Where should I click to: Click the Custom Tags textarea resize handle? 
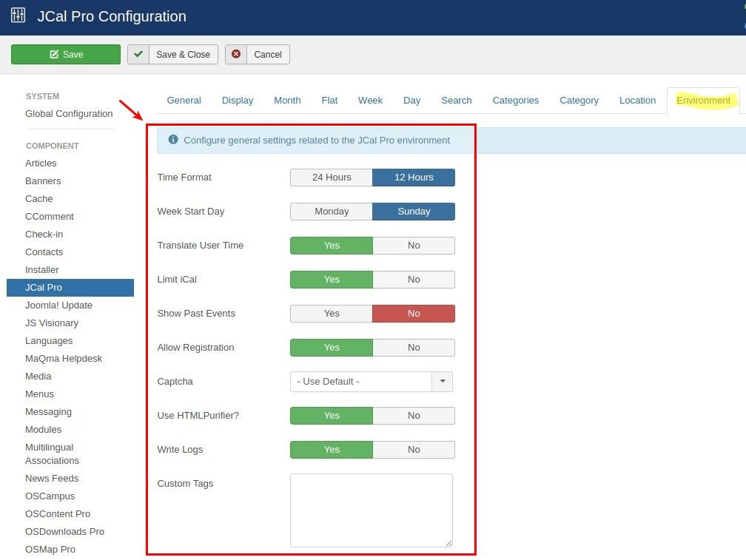tap(448, 543)
